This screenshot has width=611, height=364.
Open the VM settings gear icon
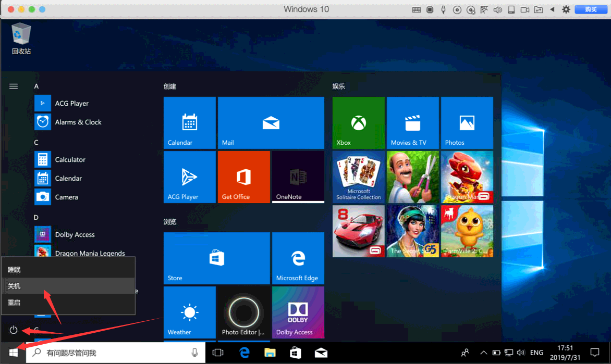[x=566, y=9]
